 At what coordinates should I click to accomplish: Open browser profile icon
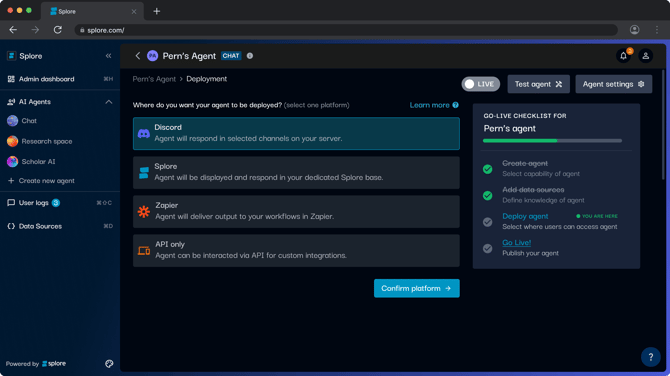pyautogui.click(x=635, y=29)
